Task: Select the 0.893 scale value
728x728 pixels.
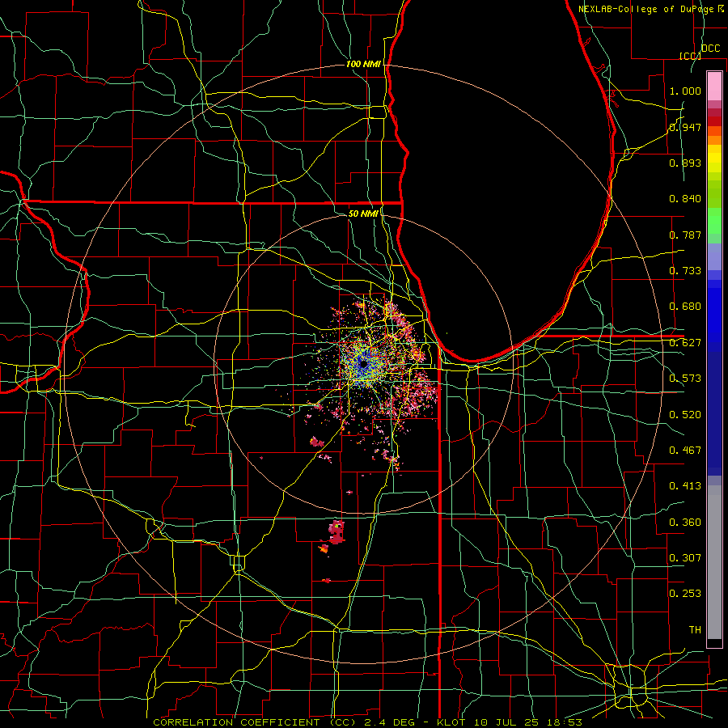Action: [x=685, y=163]
